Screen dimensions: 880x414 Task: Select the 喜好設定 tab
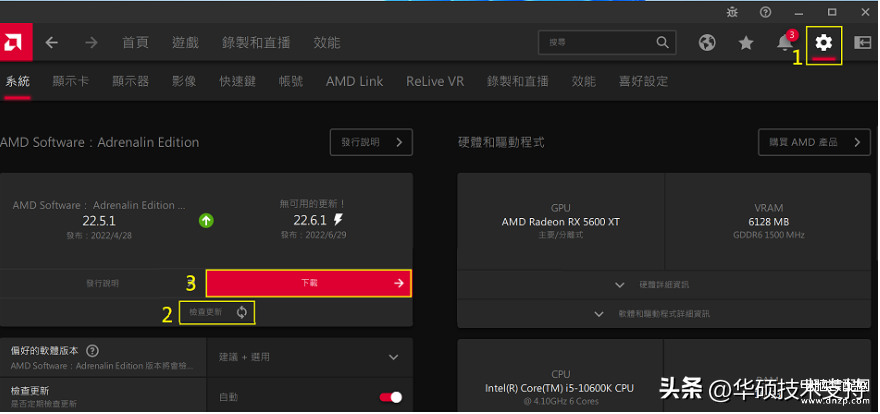(x=643, y=81)
